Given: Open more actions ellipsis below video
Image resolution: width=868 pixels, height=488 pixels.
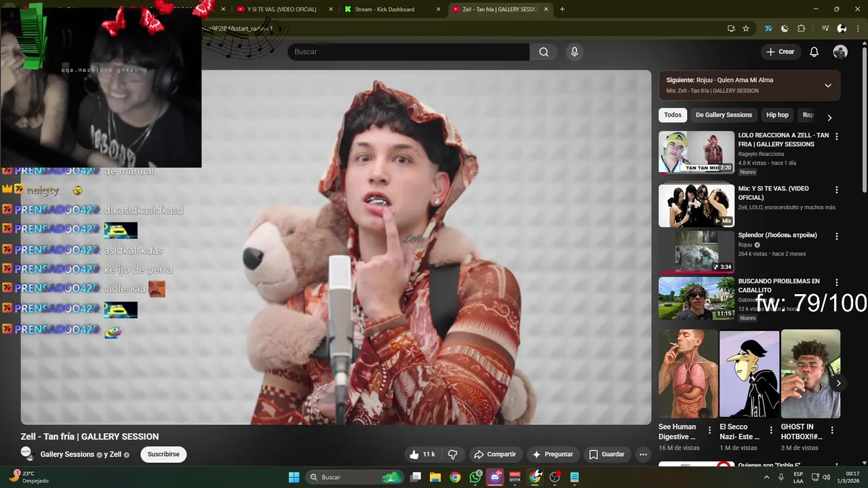Looking at the screenshot, I should 643,454.
